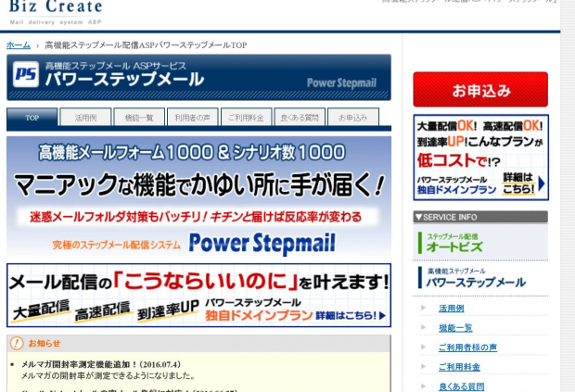Go to the ご利用料金 tab
The image size is (575, 392).
[x=246, y=118]
